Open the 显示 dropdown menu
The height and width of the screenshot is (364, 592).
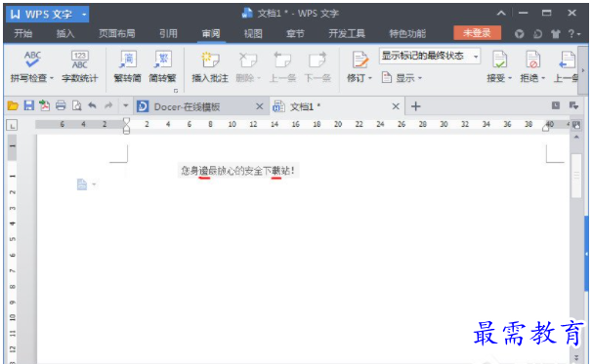402,78
